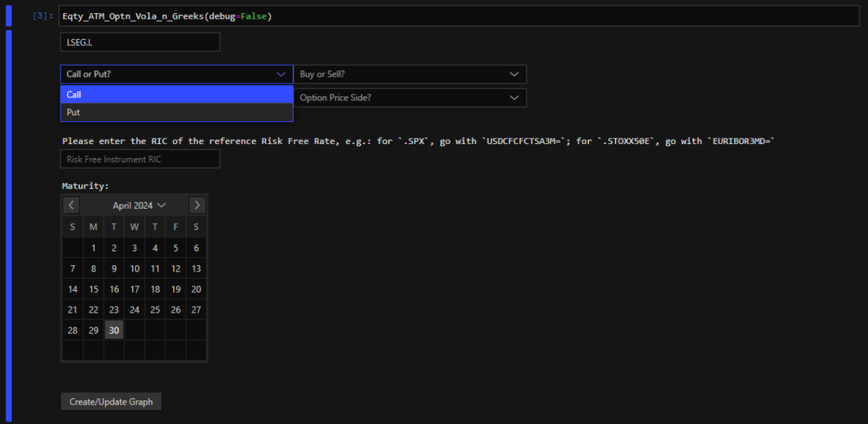Select Call from the dropdown list

point(177,95)
